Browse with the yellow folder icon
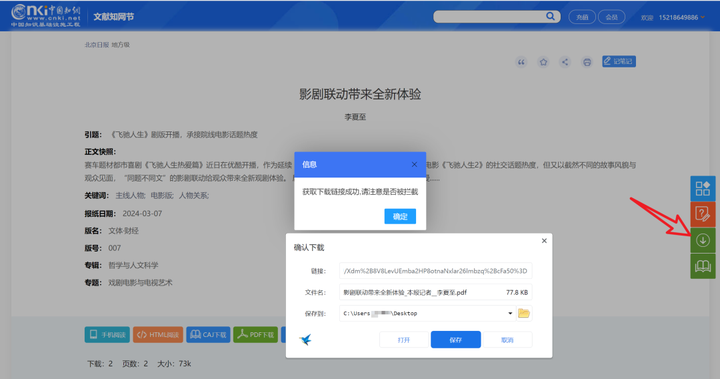Viewport: 720px width, 379px height. (524, 313)
